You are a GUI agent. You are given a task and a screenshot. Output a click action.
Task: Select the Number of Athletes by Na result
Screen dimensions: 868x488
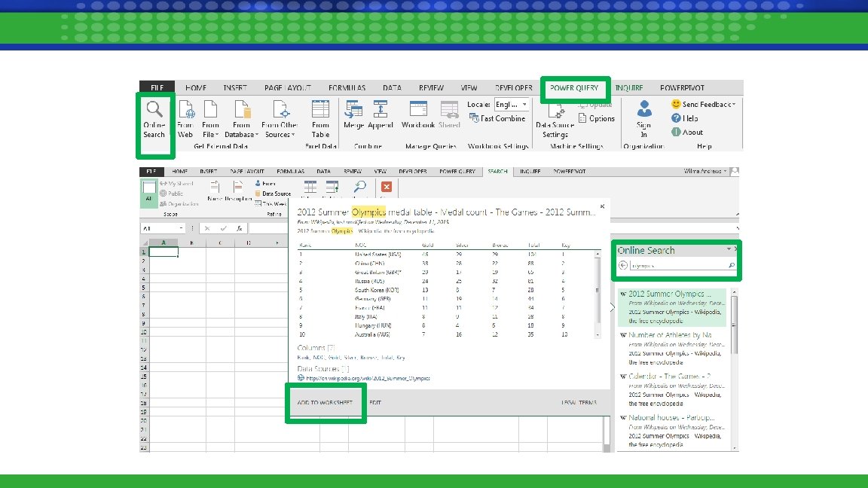[x=671, y=349]
